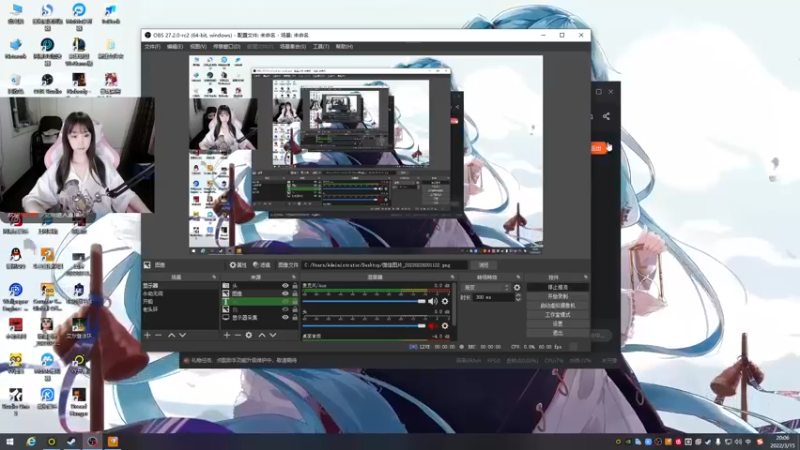The image size is (800, 450).
Task: Toggle the lock on the 头 camera source
Action: click(295, 286)
